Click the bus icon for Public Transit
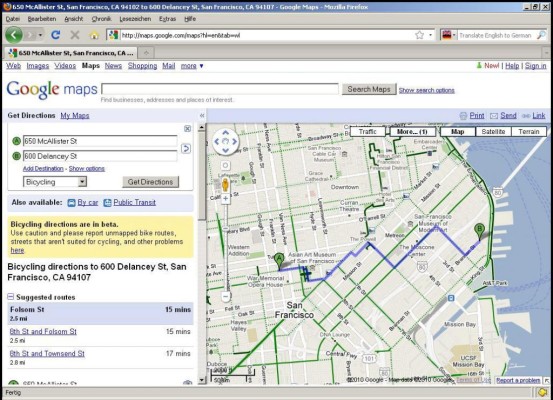553x400 pixels. (107, 202)
